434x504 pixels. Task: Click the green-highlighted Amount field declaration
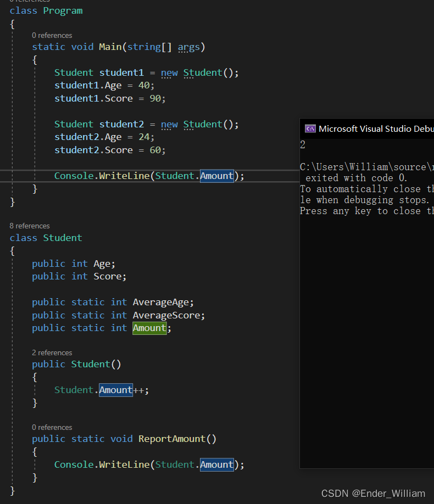(149, 328)
